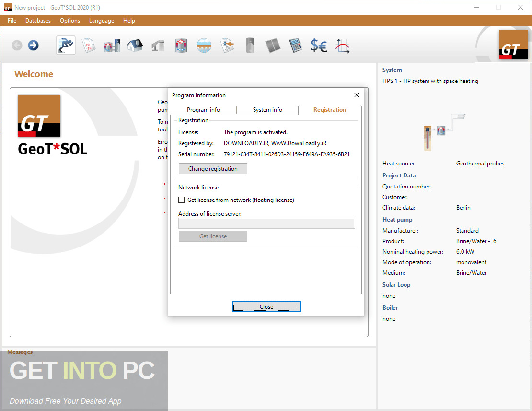Open the Help menu

129,21
